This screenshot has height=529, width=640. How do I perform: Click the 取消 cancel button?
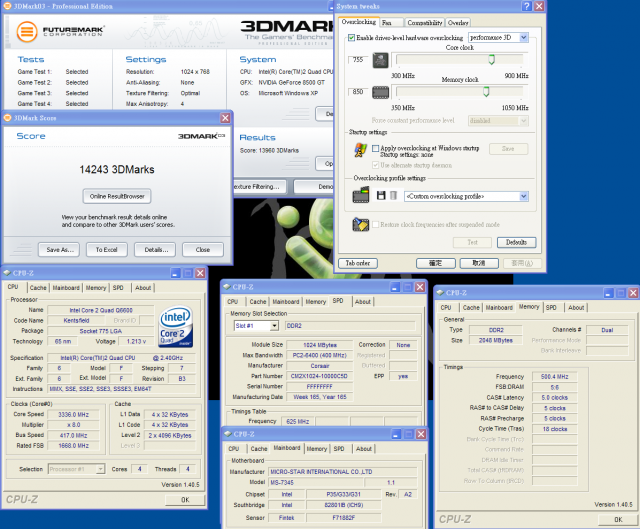[479, 263]
